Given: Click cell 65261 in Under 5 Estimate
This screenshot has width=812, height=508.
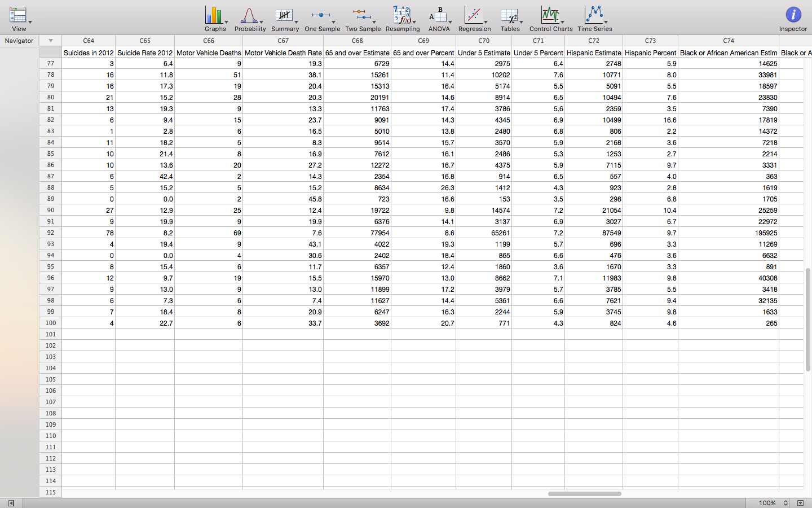Looking at the screenshot, I should [x=484, y=233].
